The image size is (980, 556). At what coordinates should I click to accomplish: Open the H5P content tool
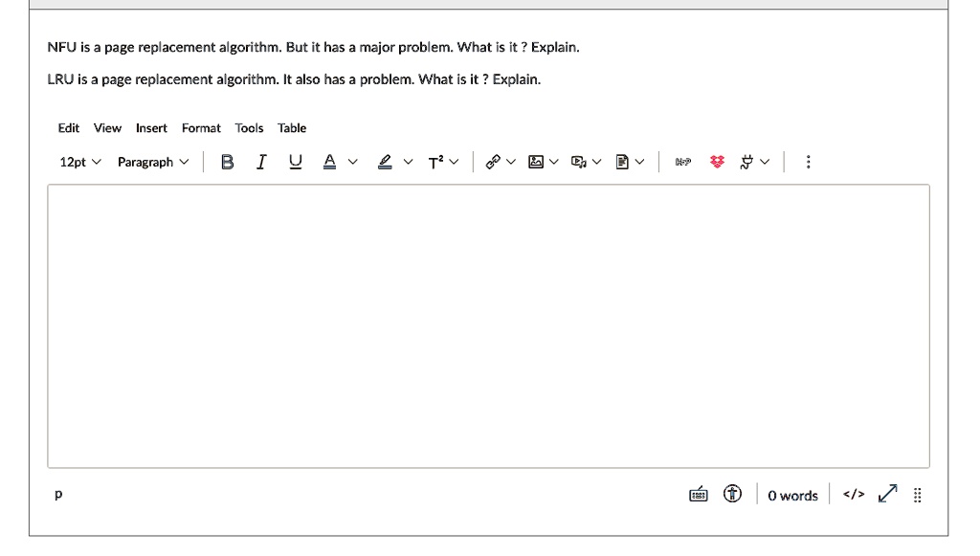coord(682,162)
